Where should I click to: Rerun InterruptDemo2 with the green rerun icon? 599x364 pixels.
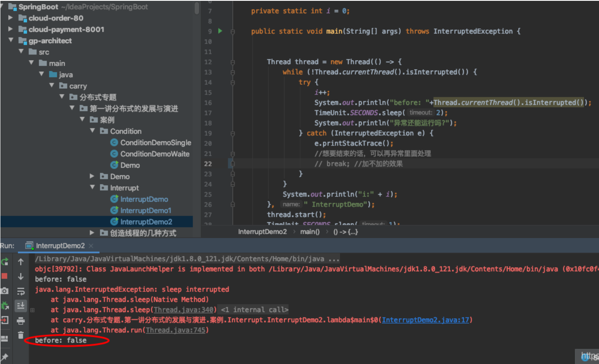pos(5,262)
